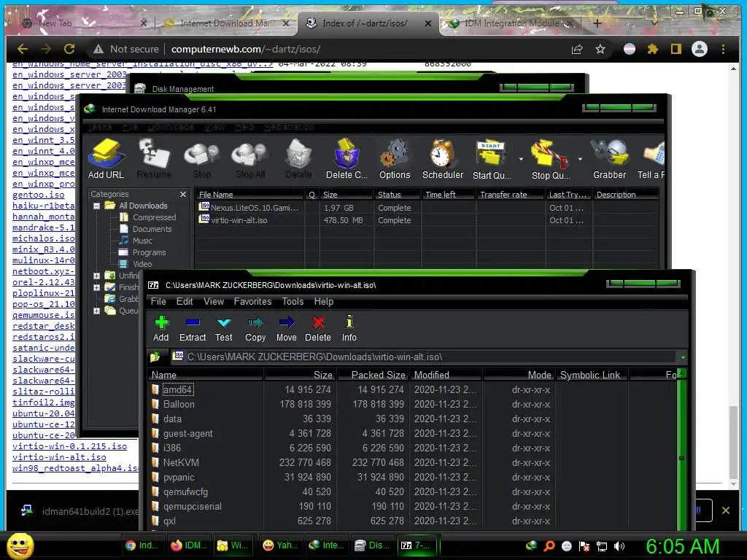Click the virtio-win-alt.iso link on webpage
Viewport: 747px width, 560px height.
tap(59, 457)
